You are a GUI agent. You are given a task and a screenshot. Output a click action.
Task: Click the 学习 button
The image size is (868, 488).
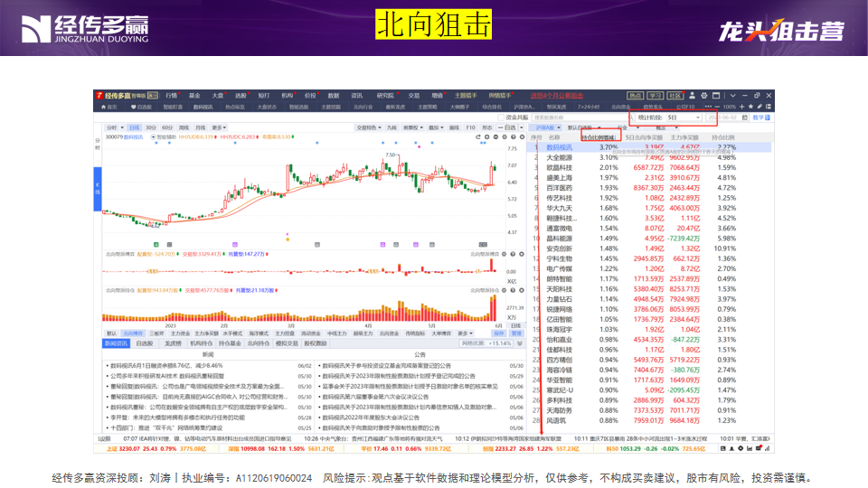655,95
